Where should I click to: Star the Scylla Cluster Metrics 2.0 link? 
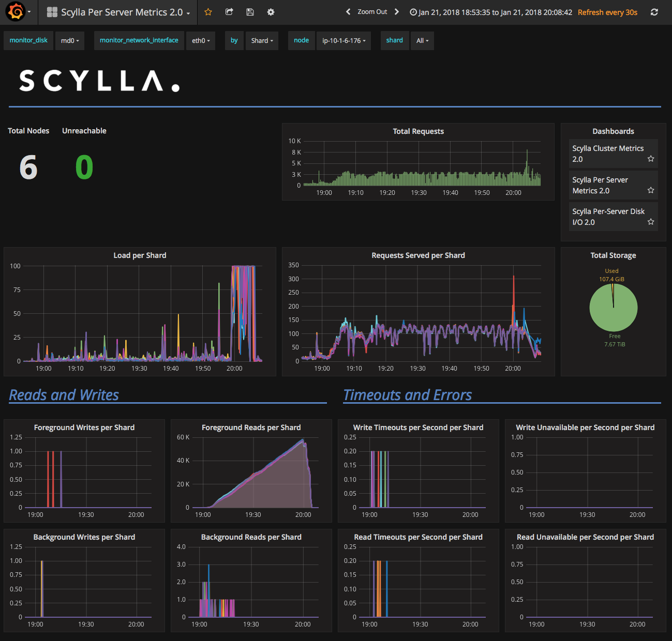650,159
